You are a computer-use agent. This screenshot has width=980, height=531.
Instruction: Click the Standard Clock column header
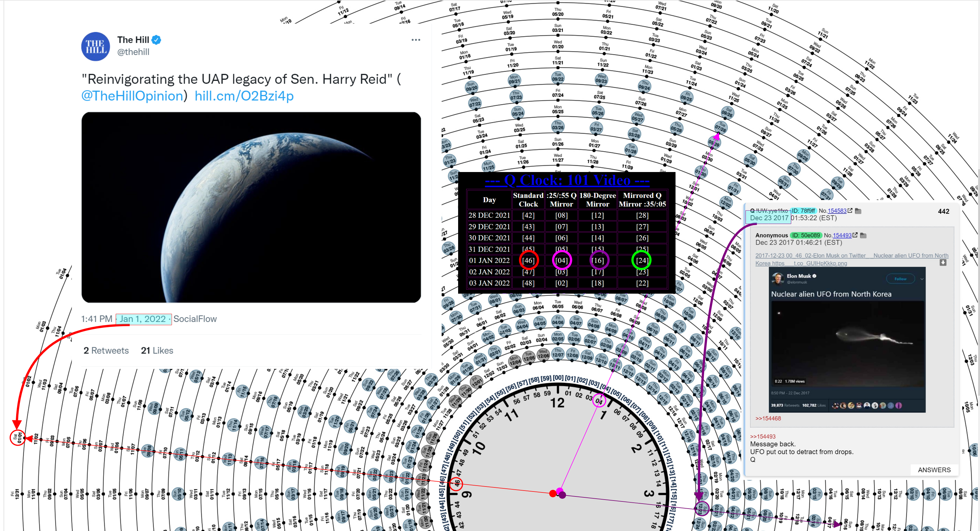[528, 200]
